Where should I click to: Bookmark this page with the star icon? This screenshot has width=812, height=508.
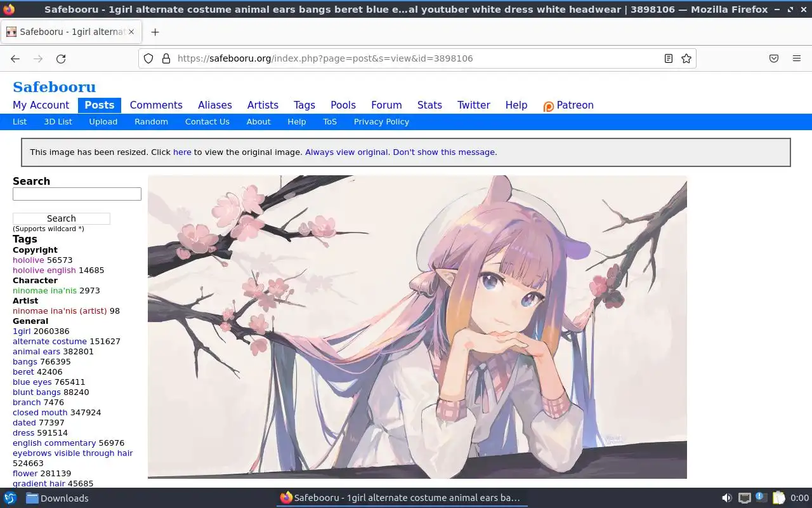pos(686,58)
